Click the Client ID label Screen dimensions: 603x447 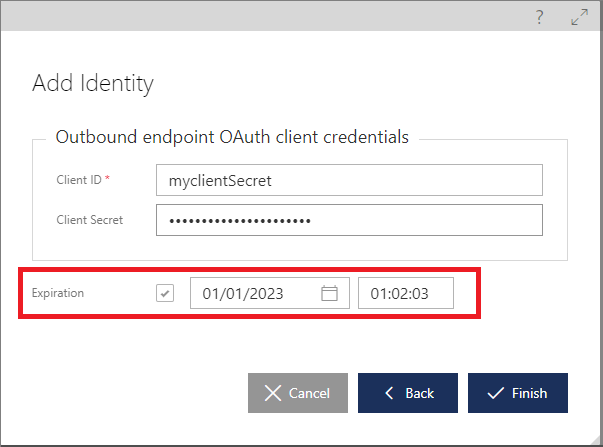click(79, 180)
